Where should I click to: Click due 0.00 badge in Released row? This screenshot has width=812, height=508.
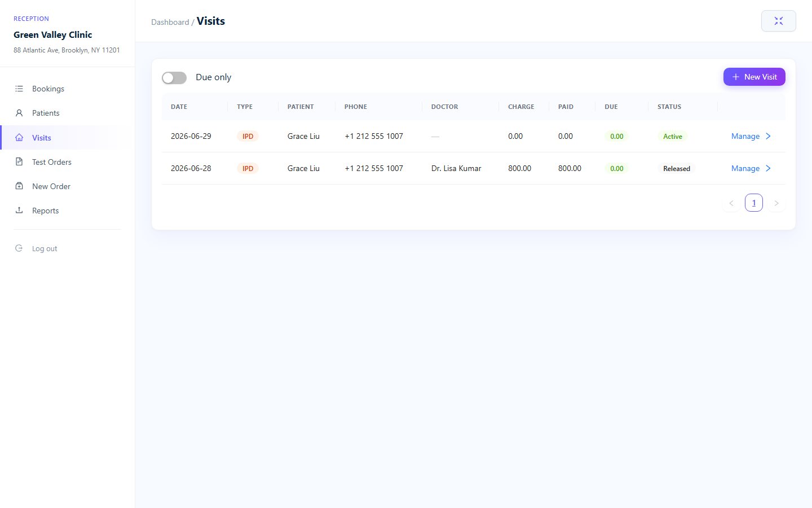click(617, 168)
